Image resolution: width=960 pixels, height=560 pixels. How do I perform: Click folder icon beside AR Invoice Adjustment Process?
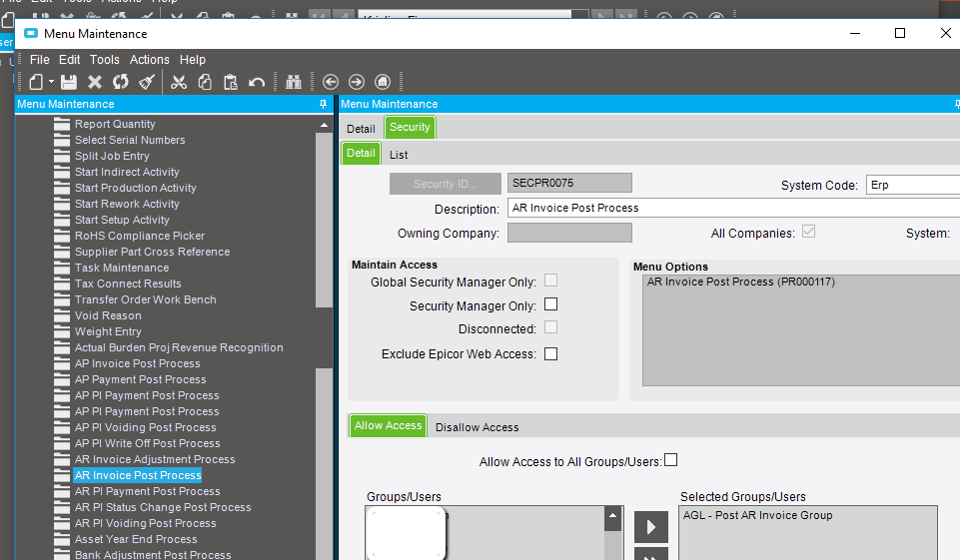coord(62,459)
